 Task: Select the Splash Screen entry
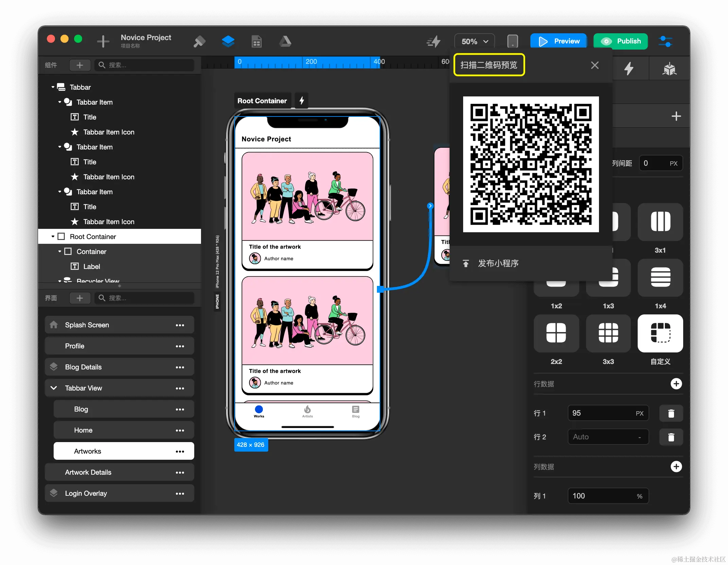click(x=87, y=325)
